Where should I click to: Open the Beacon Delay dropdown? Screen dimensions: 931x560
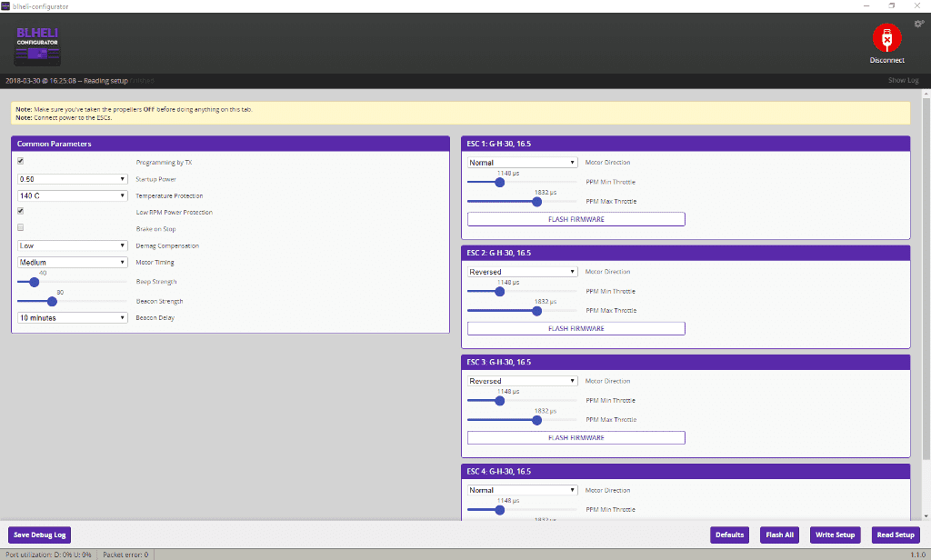click(73, 317)
